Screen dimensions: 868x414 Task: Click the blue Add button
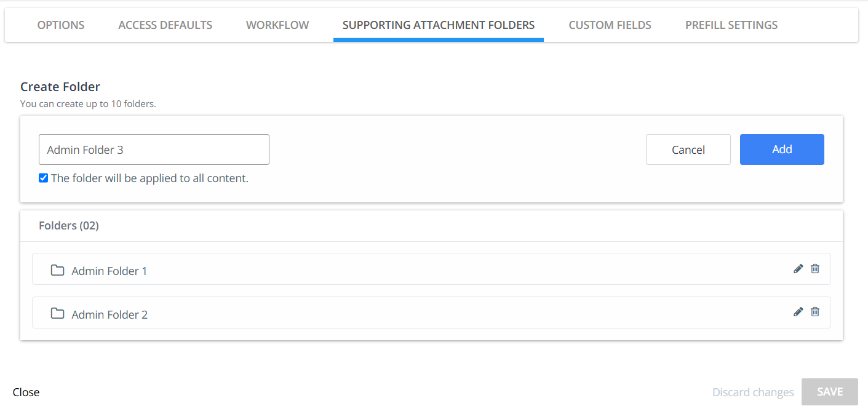[782, 149]
